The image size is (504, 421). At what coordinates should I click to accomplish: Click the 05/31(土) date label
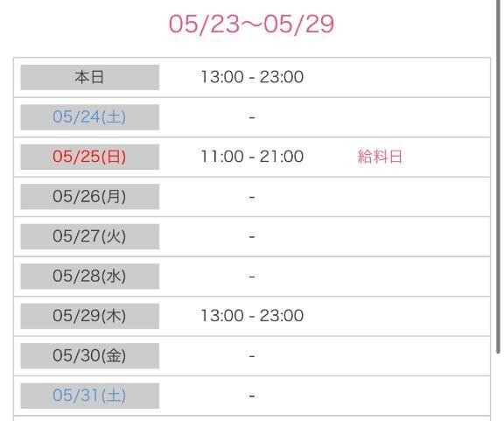coord(89,396)
